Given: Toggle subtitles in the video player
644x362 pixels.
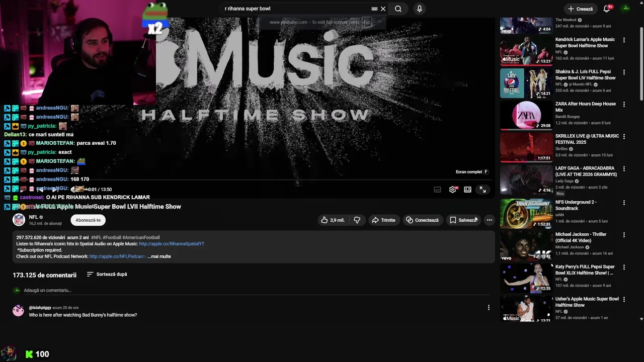Looking at the screenshot, I should click(437, 190).
